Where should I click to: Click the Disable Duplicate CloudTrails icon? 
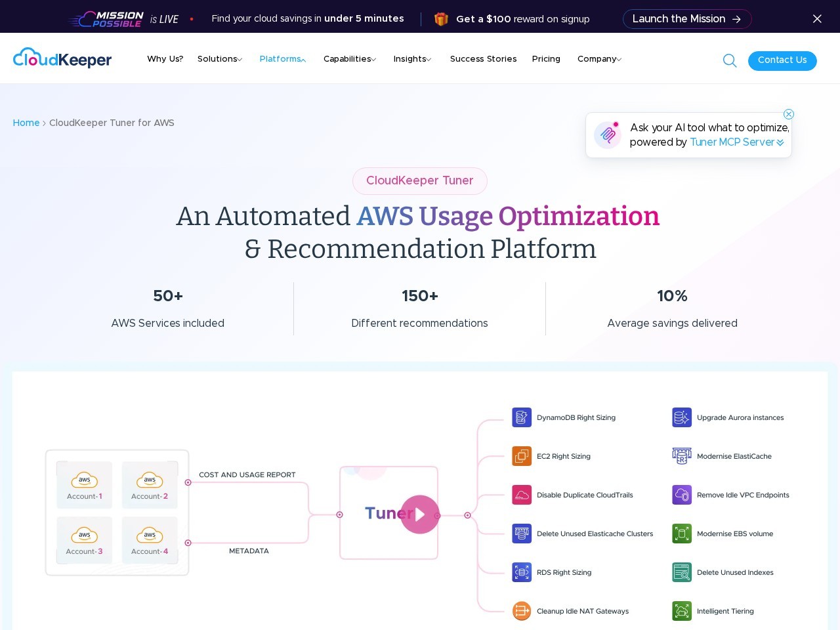(x=522, y=495)
